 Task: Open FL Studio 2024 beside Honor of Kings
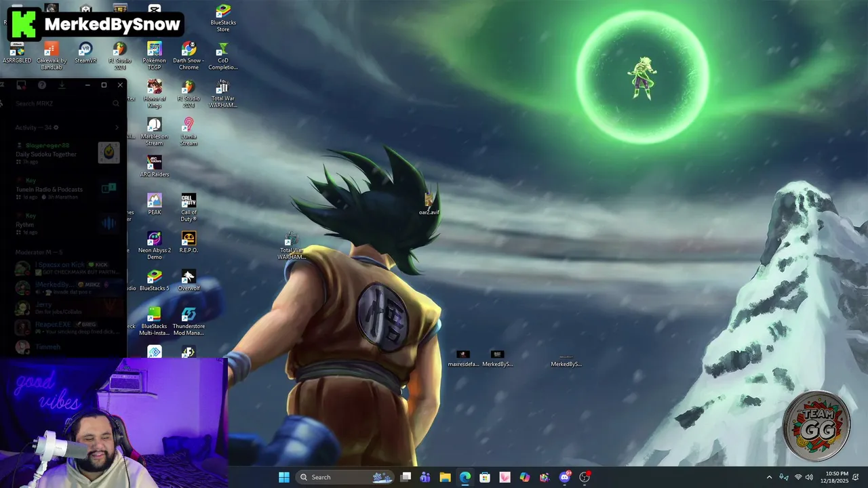click(x=189, y=94)
